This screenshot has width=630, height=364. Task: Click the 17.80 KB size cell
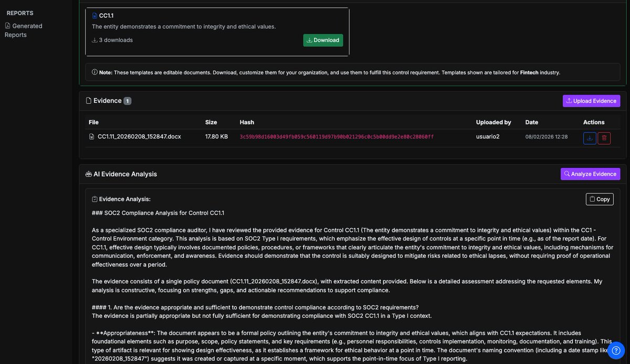[216, 136]
